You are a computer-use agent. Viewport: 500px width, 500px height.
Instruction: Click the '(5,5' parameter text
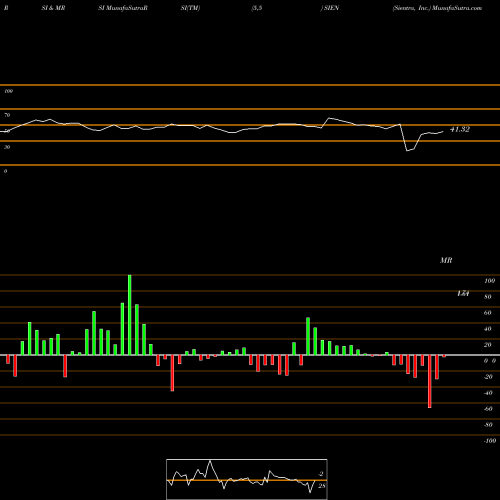coord(257,8)
